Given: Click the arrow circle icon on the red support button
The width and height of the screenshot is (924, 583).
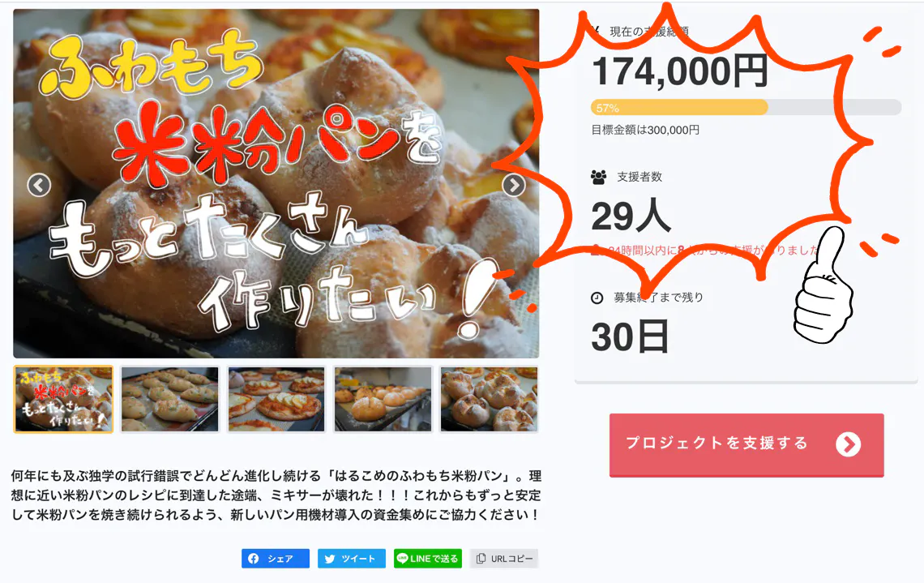Looking at the screenshot, I should [848, 444].
